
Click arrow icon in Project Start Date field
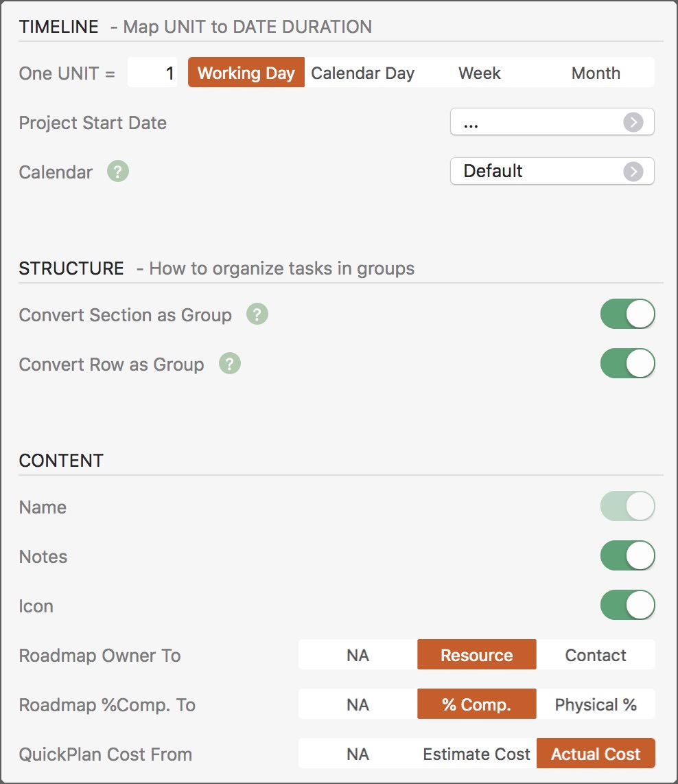click(633, 123)
